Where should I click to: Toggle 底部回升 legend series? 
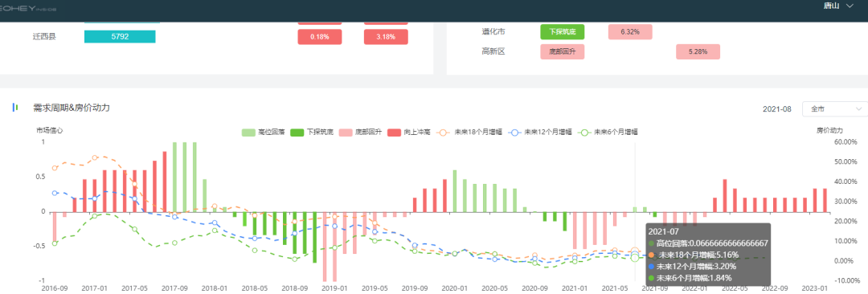tap(361, 133)
